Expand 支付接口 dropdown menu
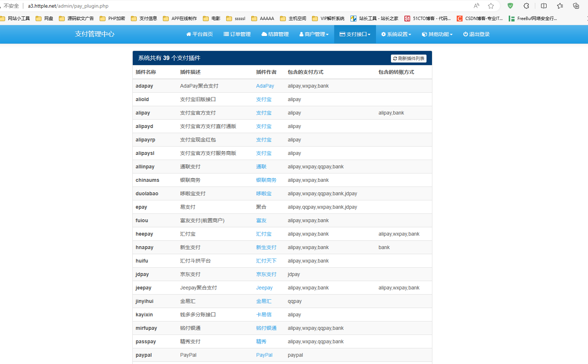The image size is (588, 364). point(355,34)
